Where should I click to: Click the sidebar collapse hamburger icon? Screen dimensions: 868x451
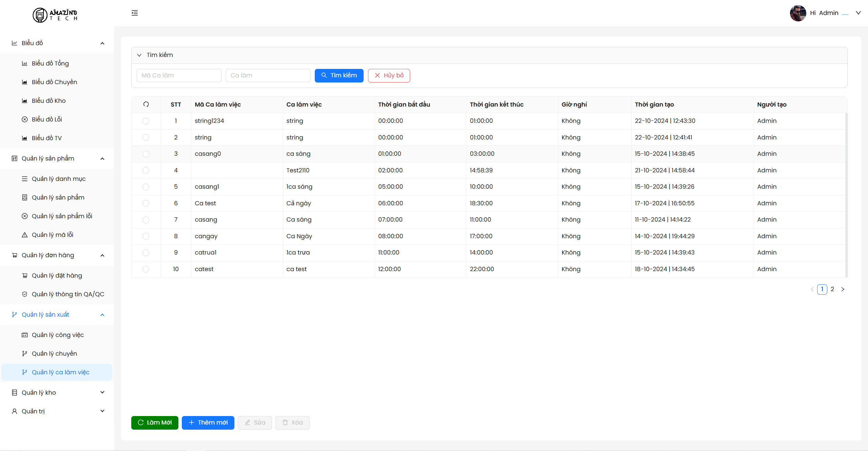point(135,13)
